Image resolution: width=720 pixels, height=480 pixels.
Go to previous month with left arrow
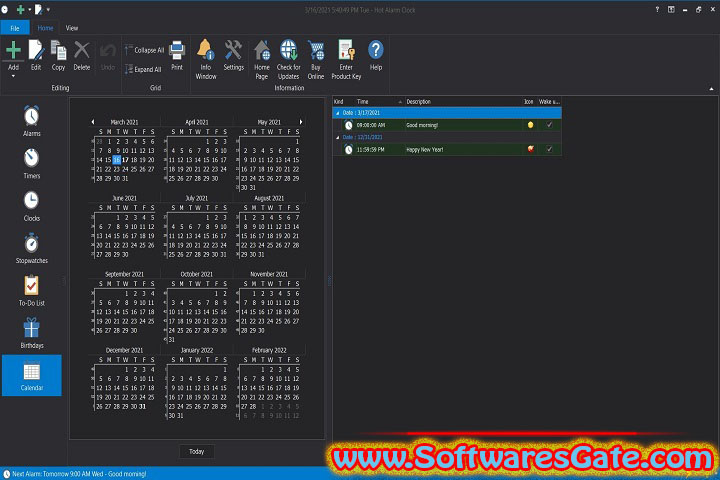coord(93,122)
